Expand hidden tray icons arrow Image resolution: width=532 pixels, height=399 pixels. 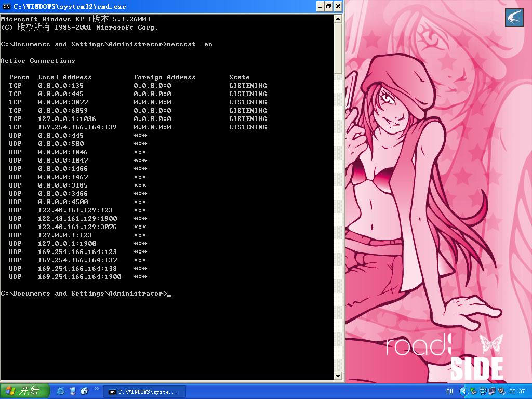point(464,392)
